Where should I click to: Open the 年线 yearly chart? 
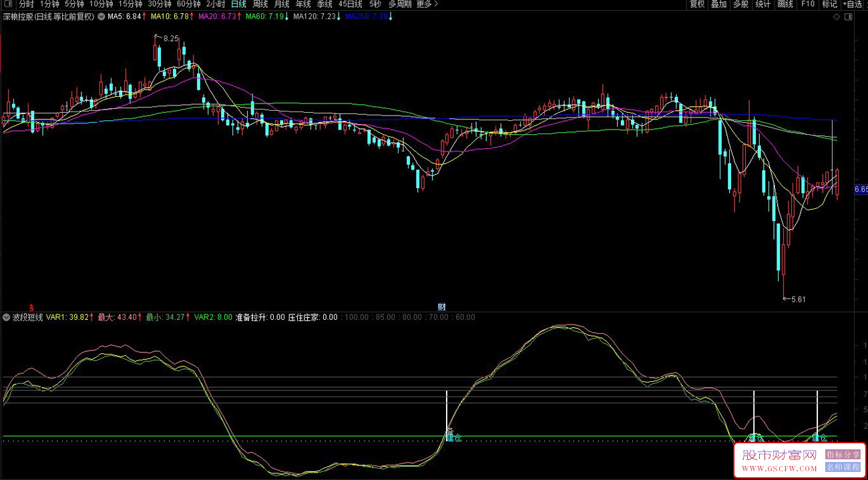point(303,4)
